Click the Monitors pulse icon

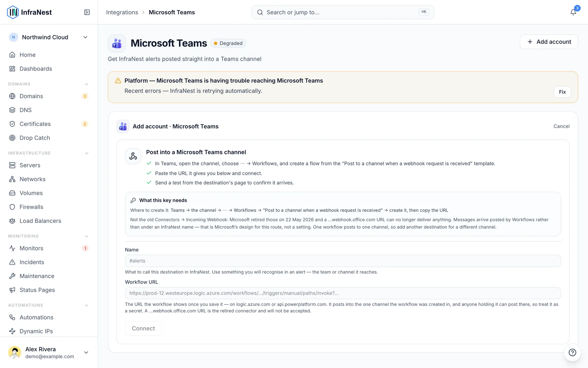pos(12,248)
